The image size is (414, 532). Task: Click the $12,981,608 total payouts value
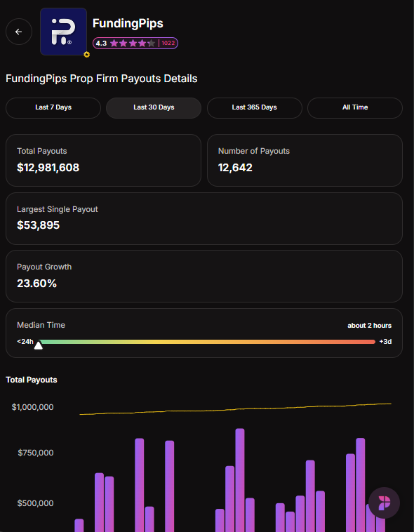(x=48, y=168)
